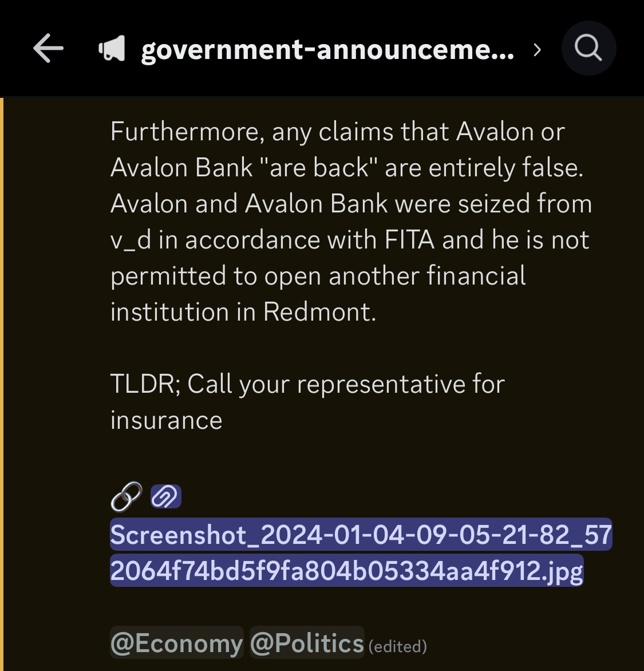Select the paragraph starting with Furthermore
Screen dimensions: 644x671
coord(351,221)
